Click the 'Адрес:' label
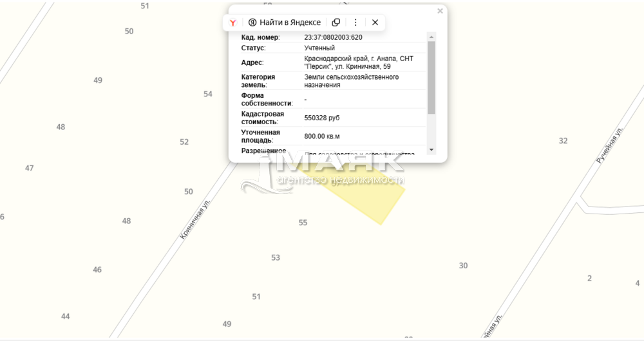 point(252,62)
